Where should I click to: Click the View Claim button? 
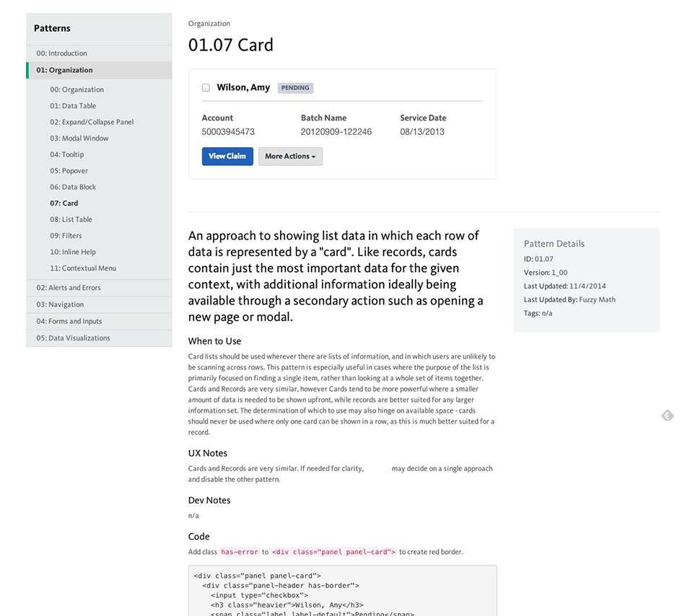coord(227,157)
